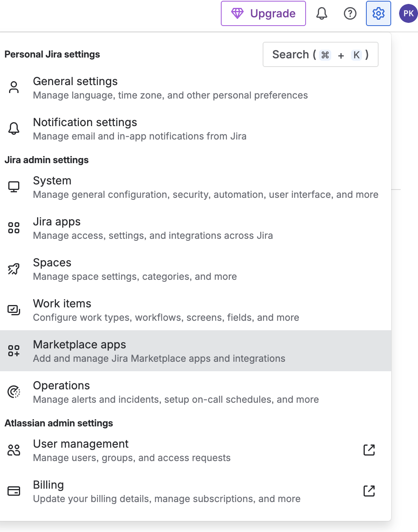
Task: Click the bell icon beside Notification settings
Action: [14, 128]
